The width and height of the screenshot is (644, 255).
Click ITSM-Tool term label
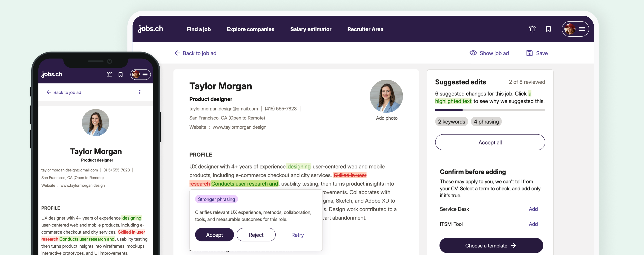[x=451, y=224]
